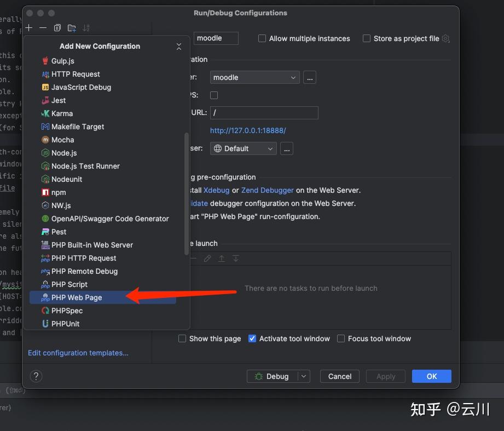The height and width of the screenshot is (431, 504).
Task: Choose HTTP Request configuration type
Action: 103,74
